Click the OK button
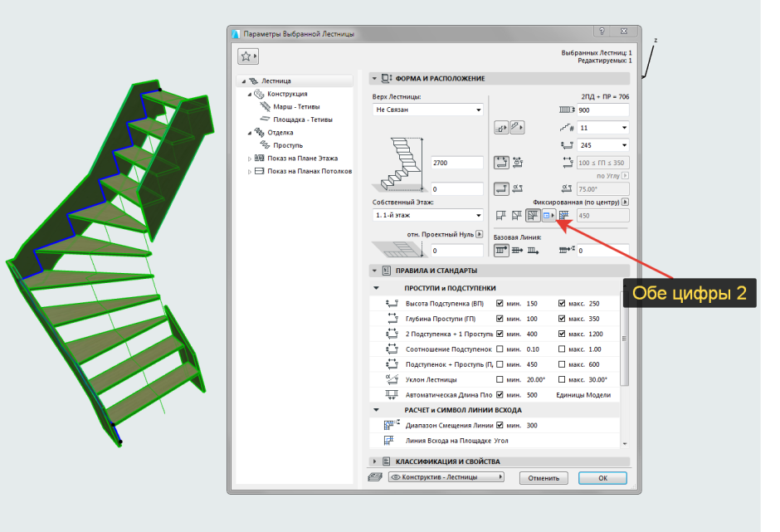This screenshot has width=780, height=532. point(602,478)
